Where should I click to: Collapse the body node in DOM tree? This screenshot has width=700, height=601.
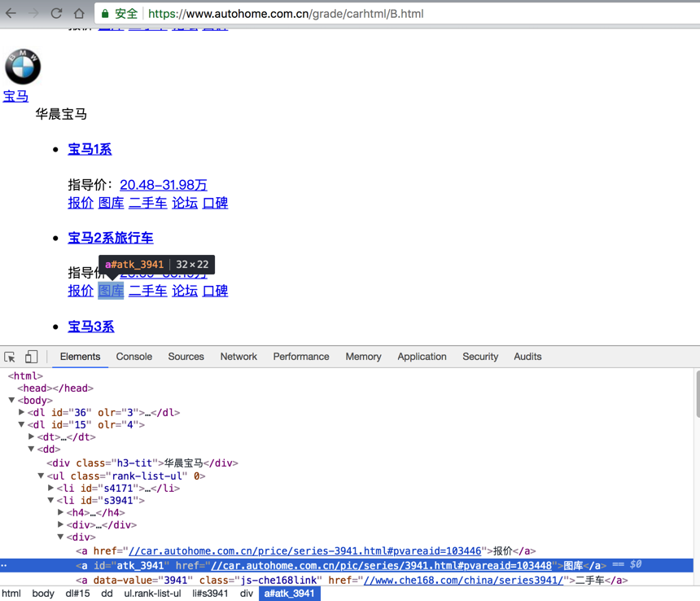(11, 400)
